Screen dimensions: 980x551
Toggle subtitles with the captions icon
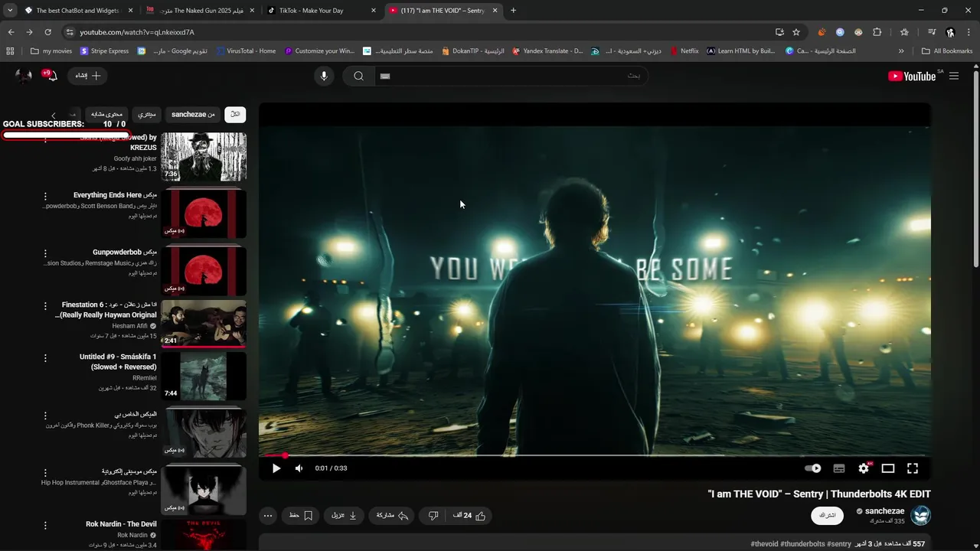point(839,468)
